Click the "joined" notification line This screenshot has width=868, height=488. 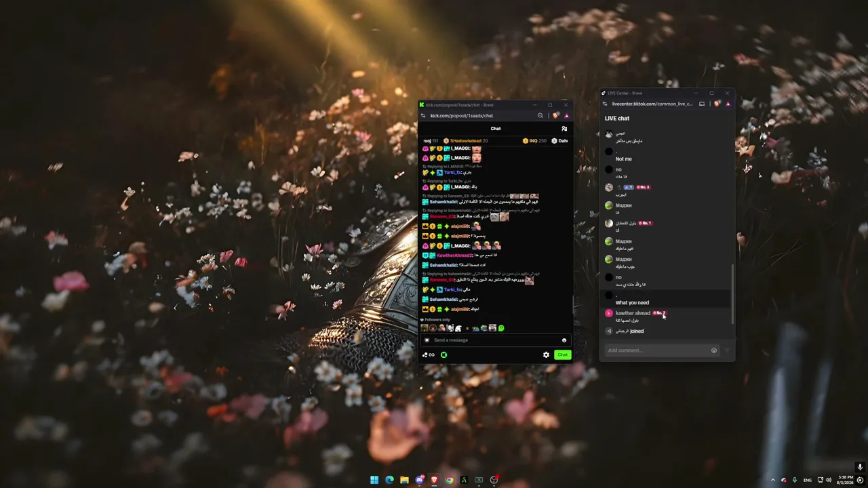point(629,331)
